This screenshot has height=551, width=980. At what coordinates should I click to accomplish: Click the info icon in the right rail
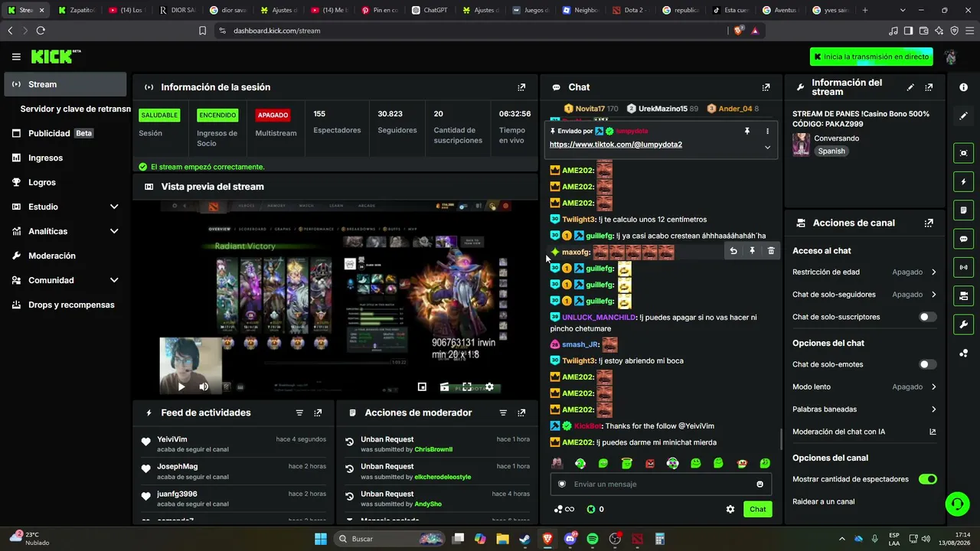pyautogui.click(x=963, y=87)
